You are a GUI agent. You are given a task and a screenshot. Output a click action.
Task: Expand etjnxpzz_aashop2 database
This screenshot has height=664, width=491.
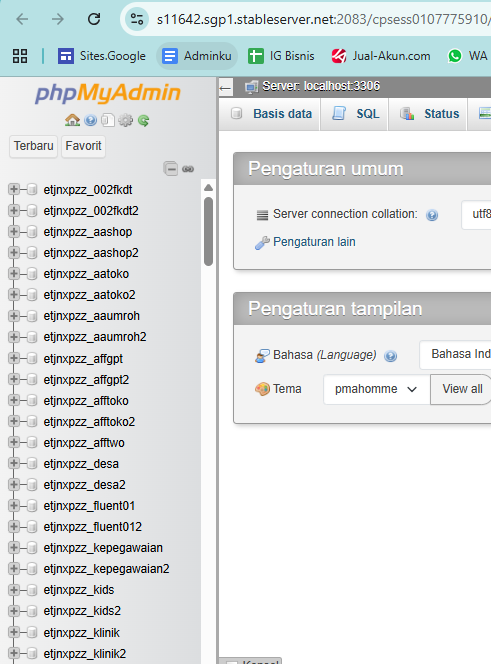14,252
